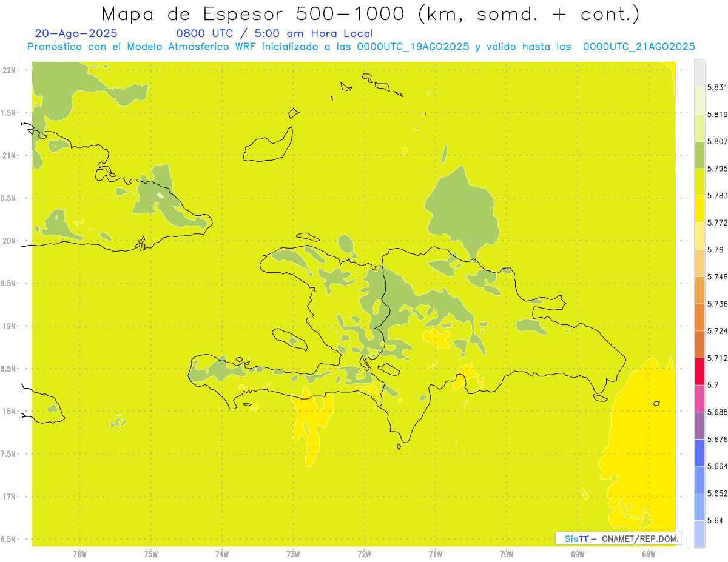Image resolution: width=728 pixels, height=562 pixels.
Task: Click the legend value 5.712
Action: coord(716,358)
